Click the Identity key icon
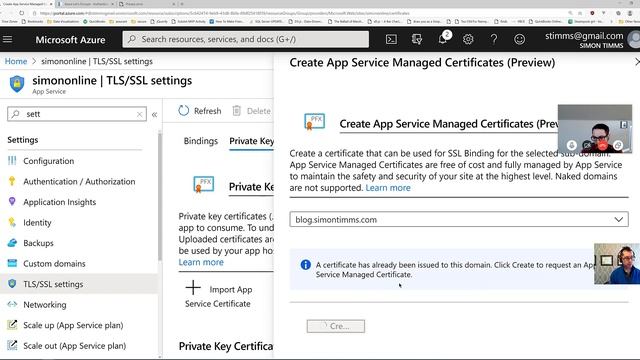Viewport: 640px width, 360px height. pyautogui.click(x=12, y=222)
